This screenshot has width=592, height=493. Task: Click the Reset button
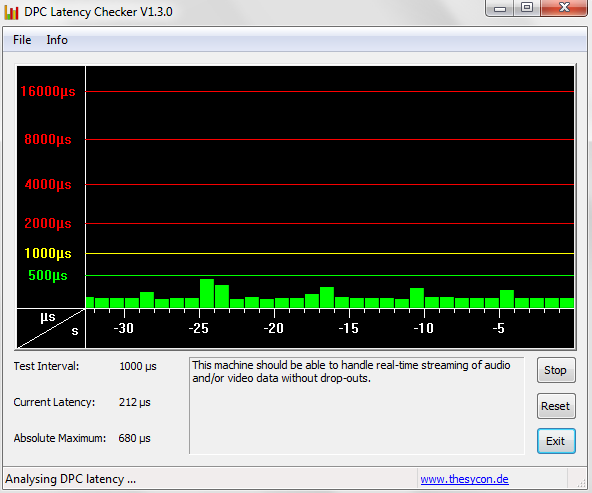(556, 406)
